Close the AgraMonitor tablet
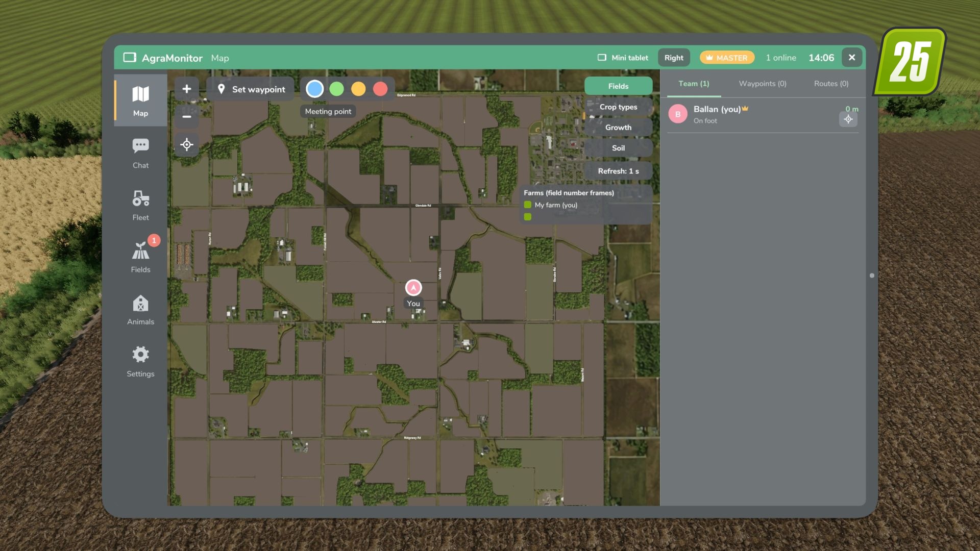980x551 pixels. click(852, 58)
